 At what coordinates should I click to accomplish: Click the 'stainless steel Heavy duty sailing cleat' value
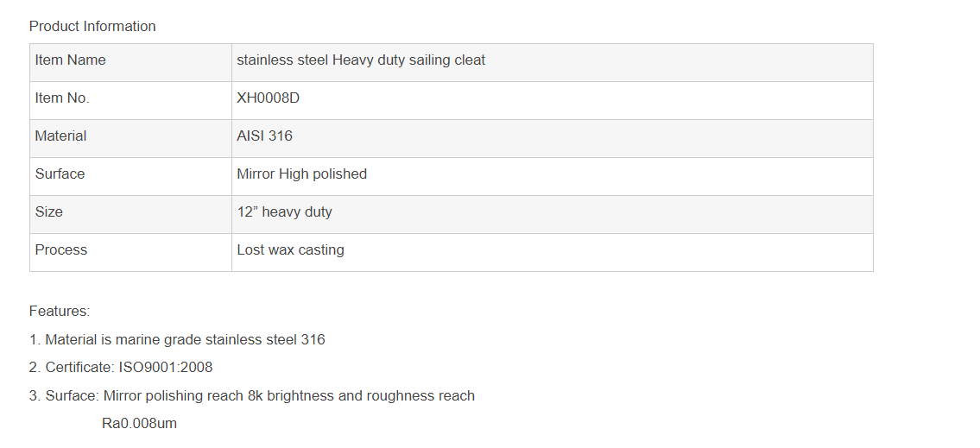coord(361,60)
